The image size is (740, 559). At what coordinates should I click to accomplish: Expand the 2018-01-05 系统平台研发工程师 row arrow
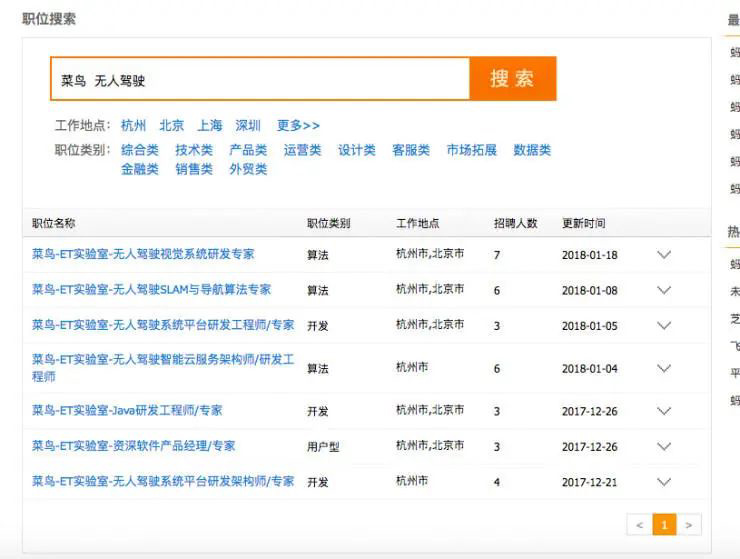tap(663, 326)
